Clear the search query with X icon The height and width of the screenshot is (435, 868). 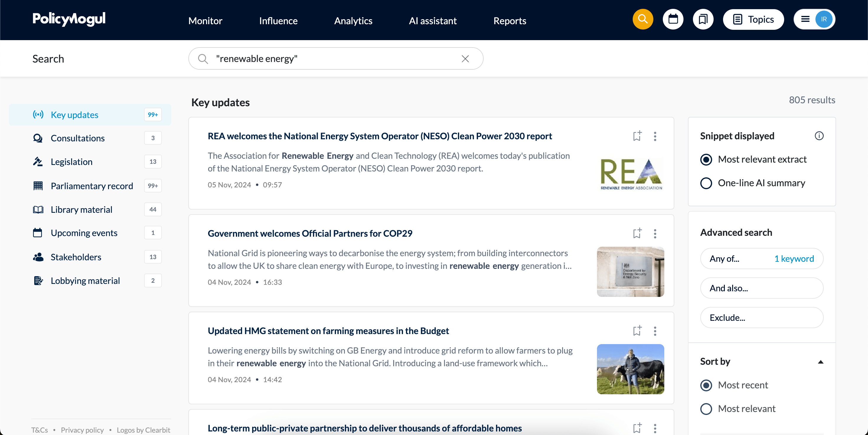(x=465, y=59)
